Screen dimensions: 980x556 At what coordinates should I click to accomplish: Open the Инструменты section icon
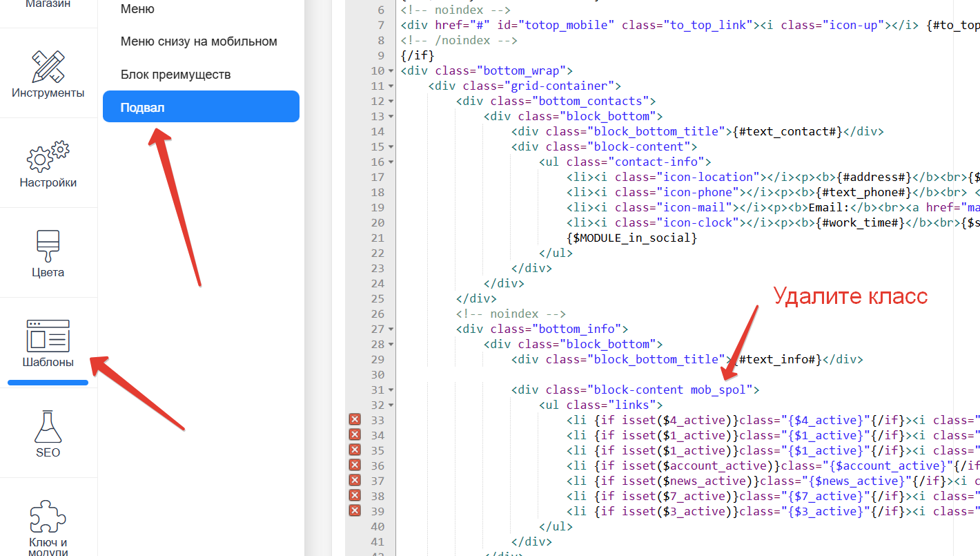(48, 67)
